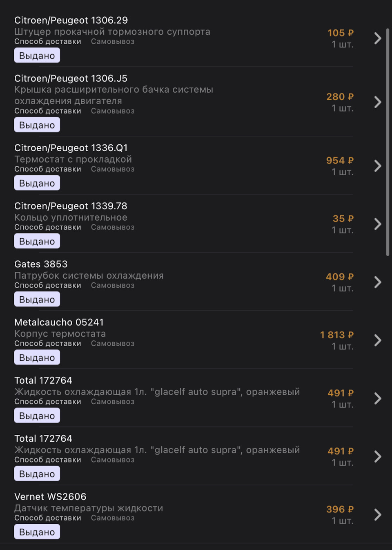
Task: Tap chevron for second Total 172764 coolant
Action: (378, 456)
